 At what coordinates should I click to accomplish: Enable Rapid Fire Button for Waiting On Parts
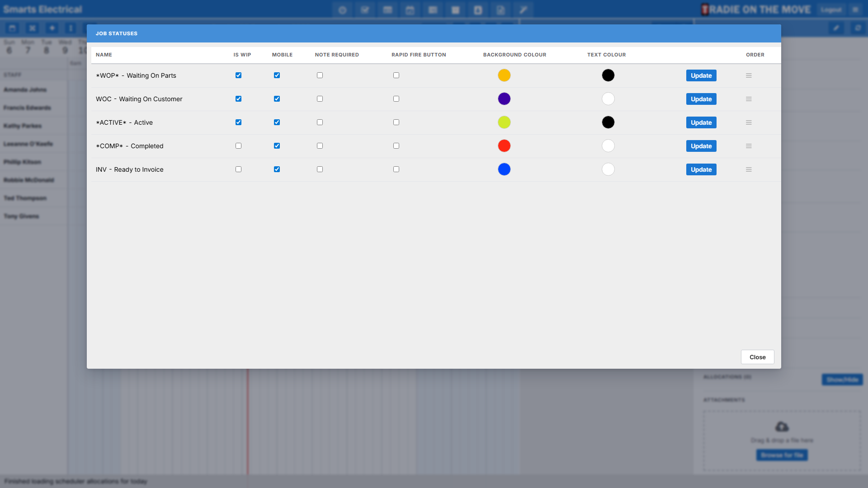396,75
